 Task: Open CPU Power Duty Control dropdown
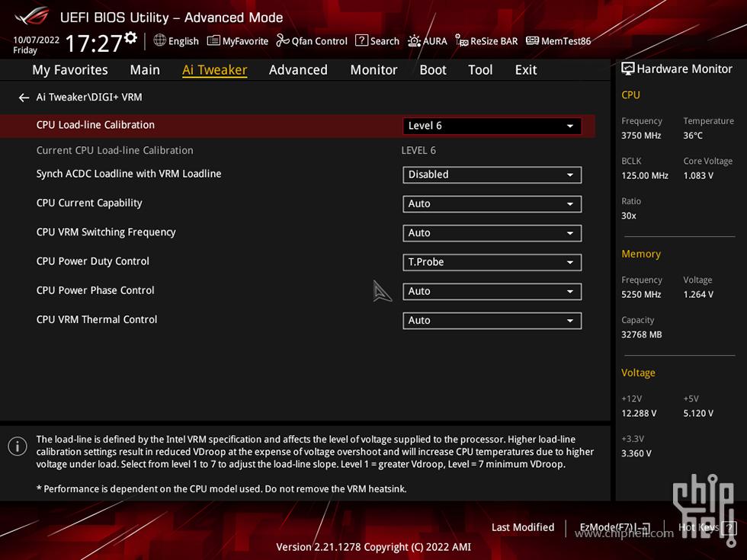[492, 262]
